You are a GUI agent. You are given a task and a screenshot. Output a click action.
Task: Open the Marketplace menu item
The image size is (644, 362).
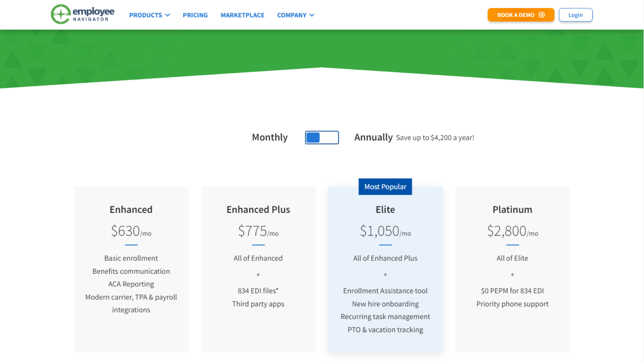pos(243,15)
